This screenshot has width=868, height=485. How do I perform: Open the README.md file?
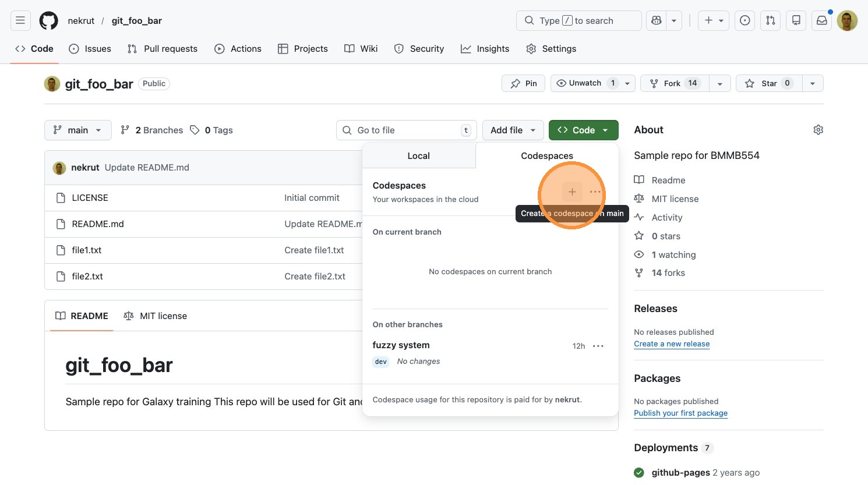pyautogui.click(x=98, y=224)
